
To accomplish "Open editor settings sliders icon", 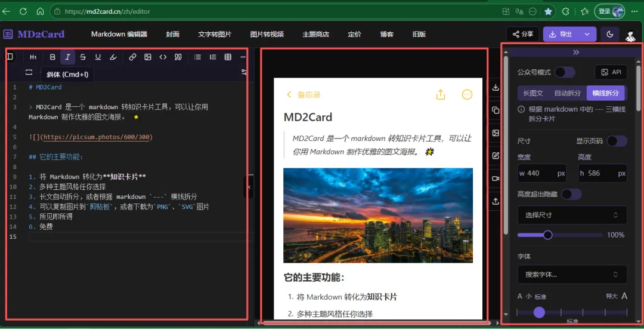I will coord(244,72).
